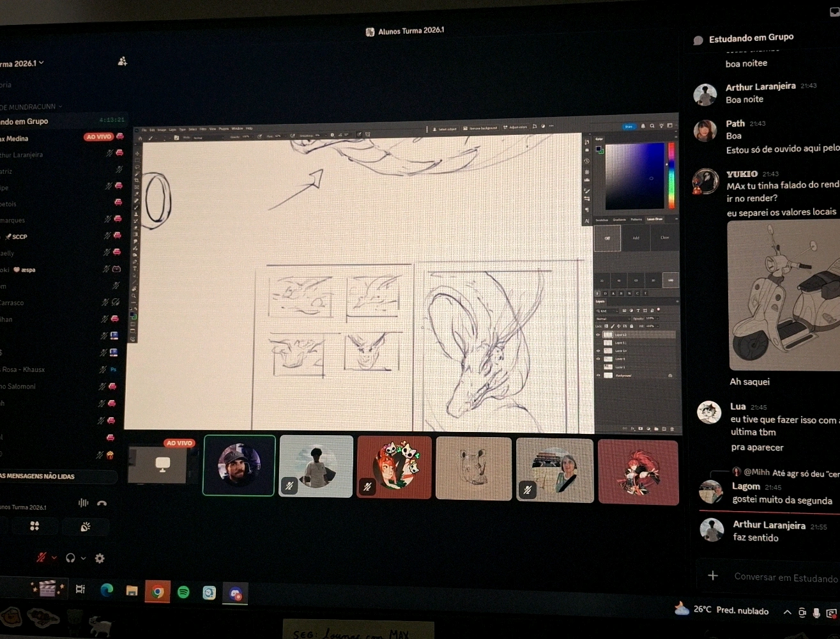Click the Share button in Photoshop
Screen dimensions: 840x639
[629, 127]
